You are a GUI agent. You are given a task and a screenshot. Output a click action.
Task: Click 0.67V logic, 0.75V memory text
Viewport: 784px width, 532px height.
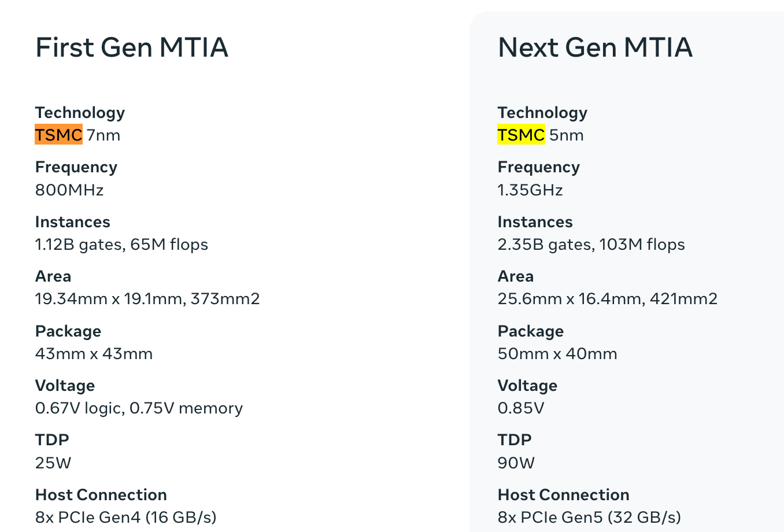139,408
